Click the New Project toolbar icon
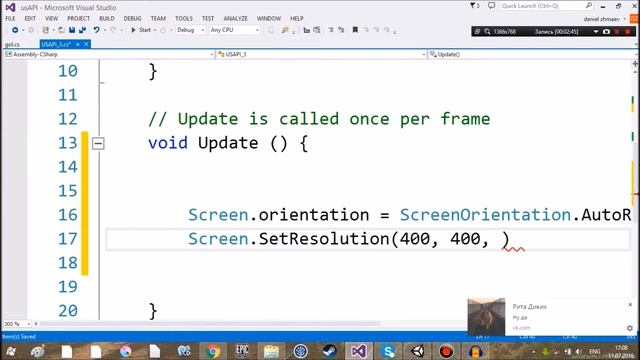Image resolution: width=640 pixels, height=360 pixels. (46, 30)
